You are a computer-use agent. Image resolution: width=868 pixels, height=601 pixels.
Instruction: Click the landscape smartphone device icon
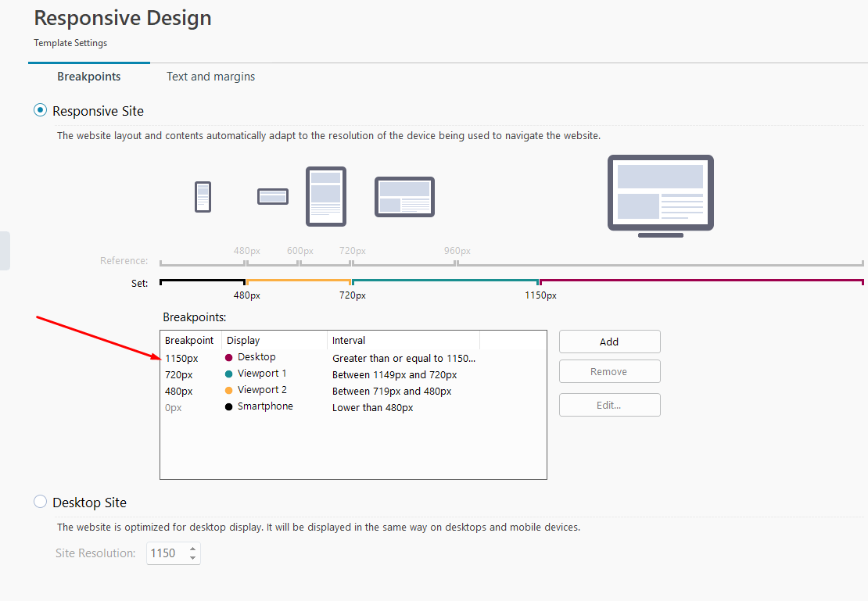[x=273, y=196]
